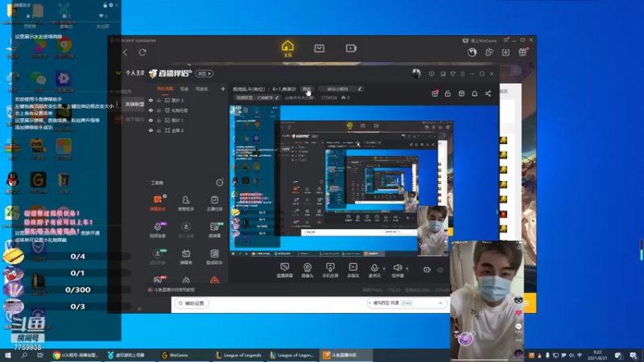
Task: Open the 歌词助手 tool
Action: pyautogui.click(x=214, y=257)
